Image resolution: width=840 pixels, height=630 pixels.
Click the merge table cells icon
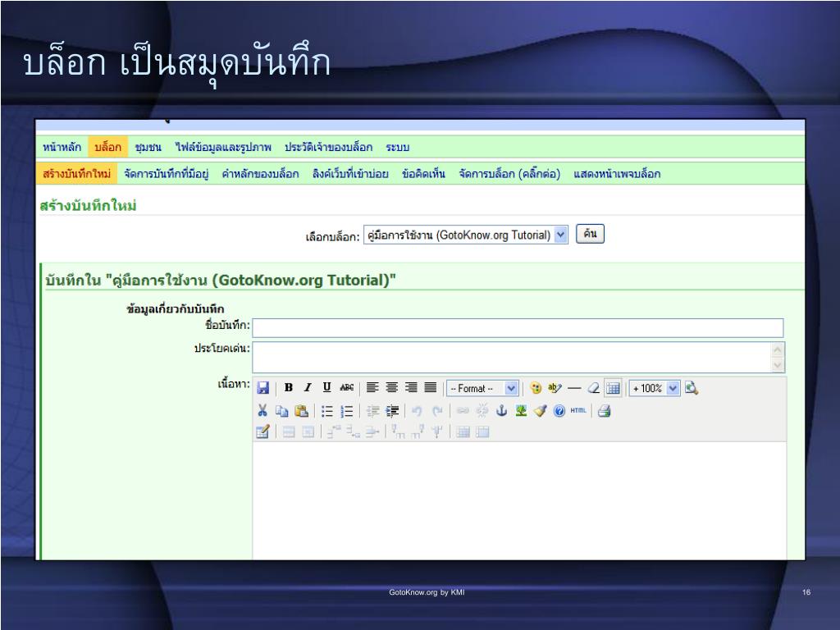pos(482,431)
